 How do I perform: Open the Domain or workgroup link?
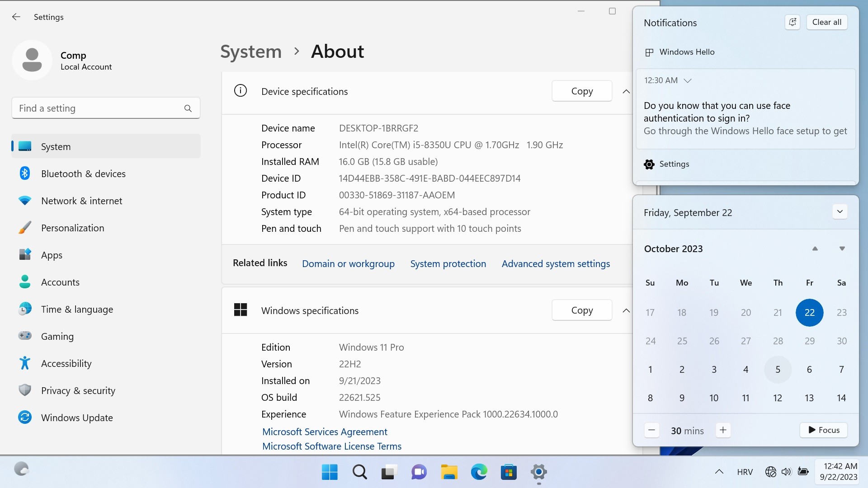click(348, 263)
